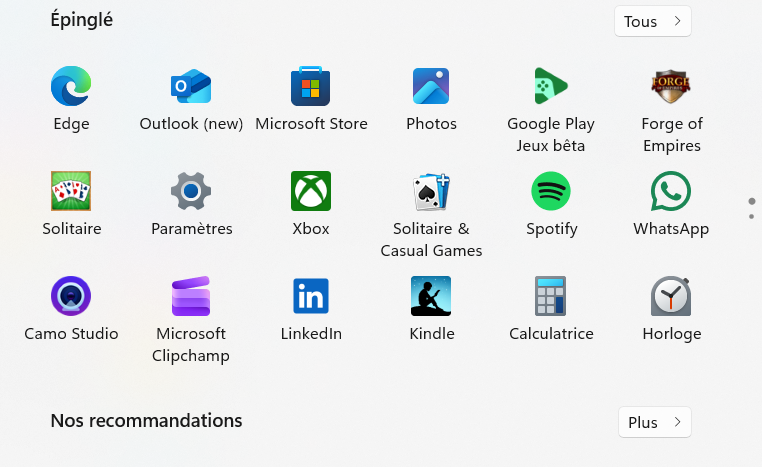Launch Camo Studio
This screenshot has height=467, width=762.
(x=71, y=296)
